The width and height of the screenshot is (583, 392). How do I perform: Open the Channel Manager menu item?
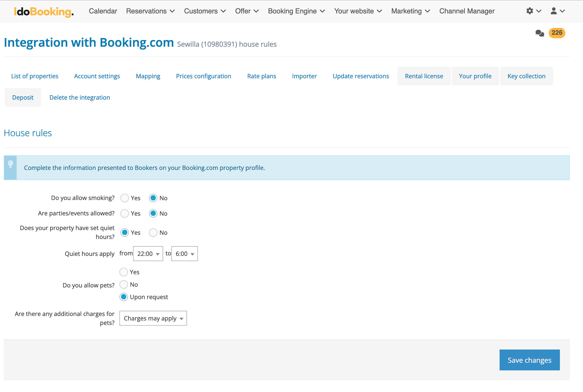click(467, 11)
